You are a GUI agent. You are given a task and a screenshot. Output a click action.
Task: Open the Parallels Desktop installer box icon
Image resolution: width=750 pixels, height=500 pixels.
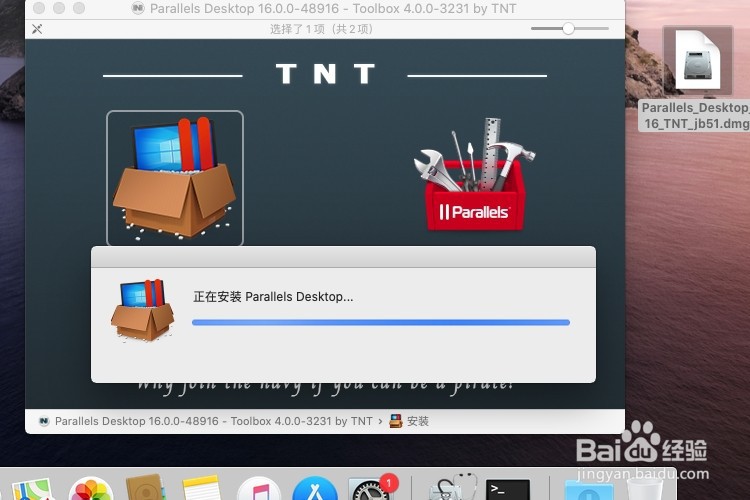pos(175,178)
